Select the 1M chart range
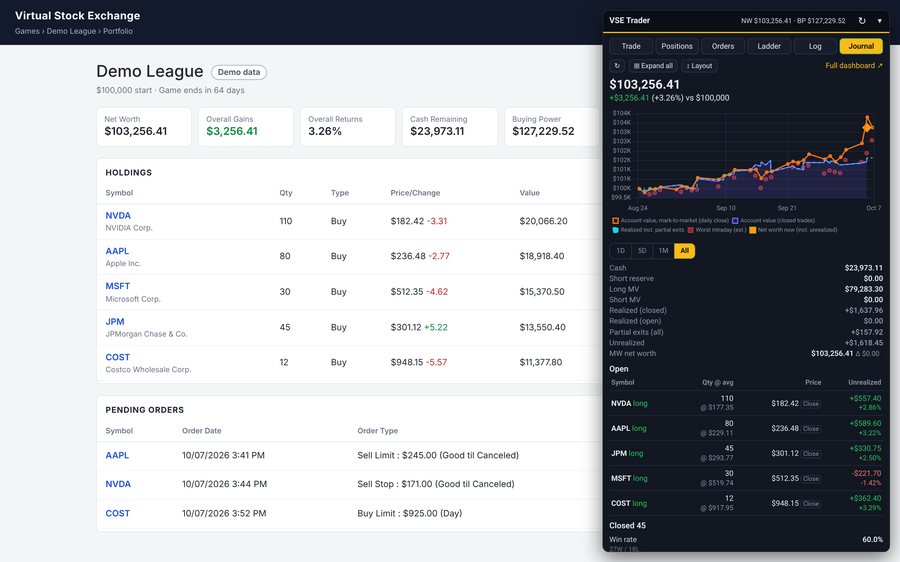The width and height of the screenshot is (900, 562). coord(663,250)
